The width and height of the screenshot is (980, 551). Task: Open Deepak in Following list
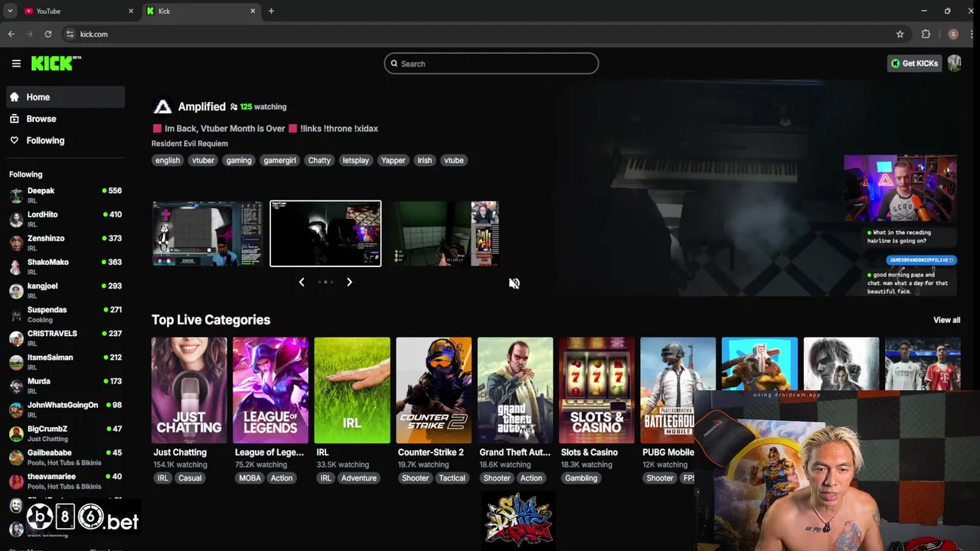(x=65, y=195)
